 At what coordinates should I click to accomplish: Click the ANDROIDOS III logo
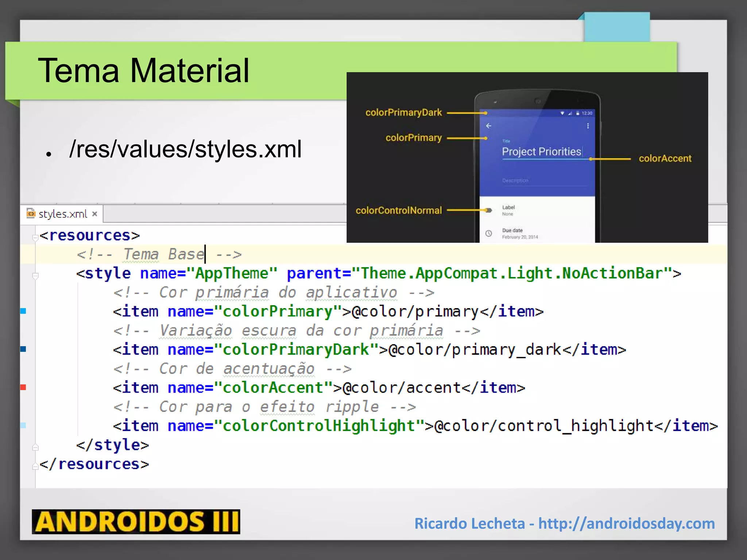click(136, 522)
